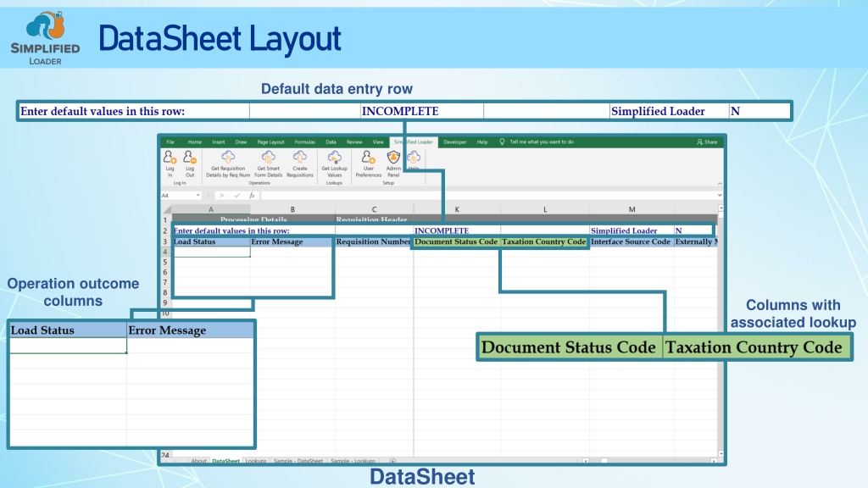Image resolution: width=868 pixels, height=488 pixels.
Task: Open the Data ribbon tab
Action: tap(331, 142)
